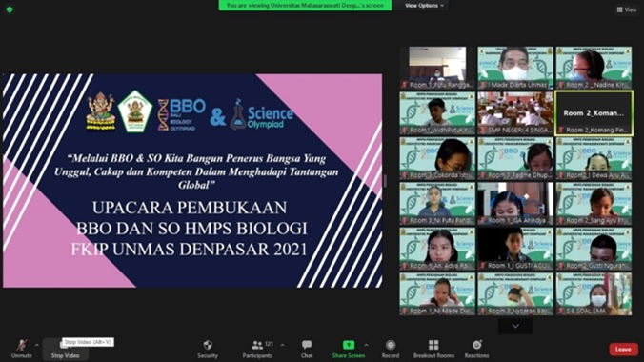Select the SMP NEGERI 4 SINGA video tile

coord(515,113)
